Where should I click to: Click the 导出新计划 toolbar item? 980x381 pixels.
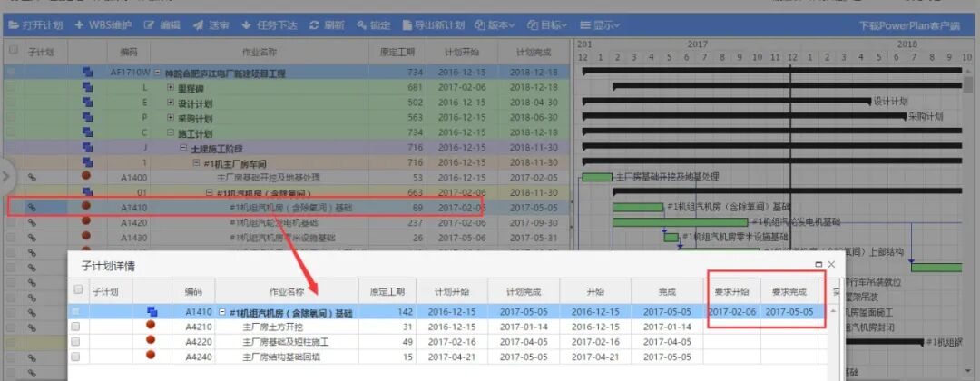coord(433,25)
